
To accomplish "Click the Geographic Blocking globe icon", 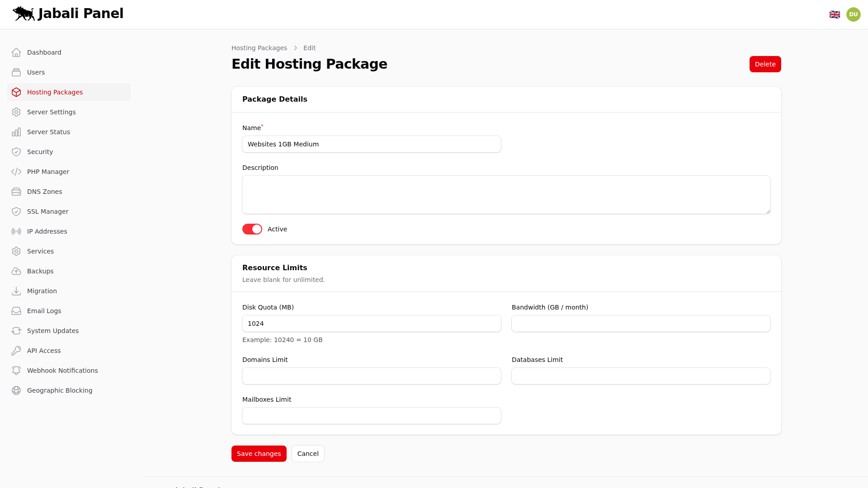I will point(16,390).
